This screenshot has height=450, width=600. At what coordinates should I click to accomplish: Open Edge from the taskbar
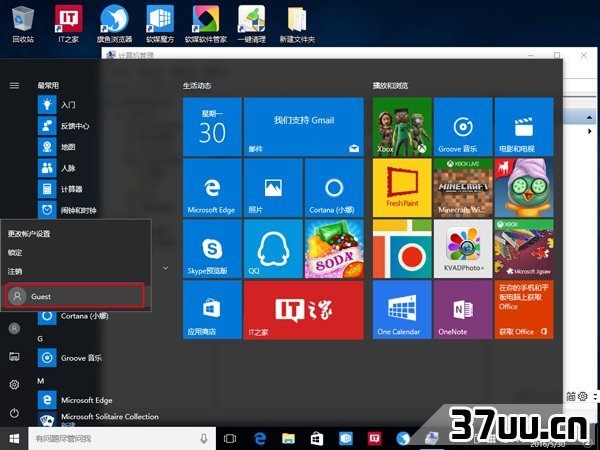coord(259,439)
